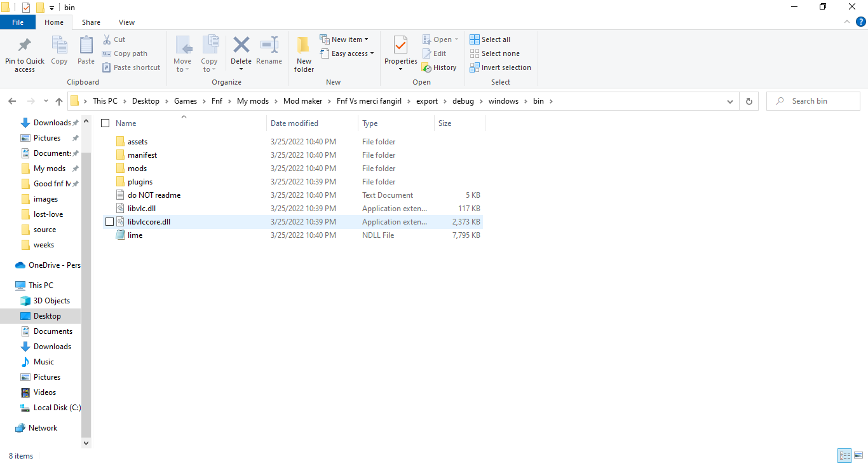
Task: Click the Paste icon
Action: (x=86, y=51)
